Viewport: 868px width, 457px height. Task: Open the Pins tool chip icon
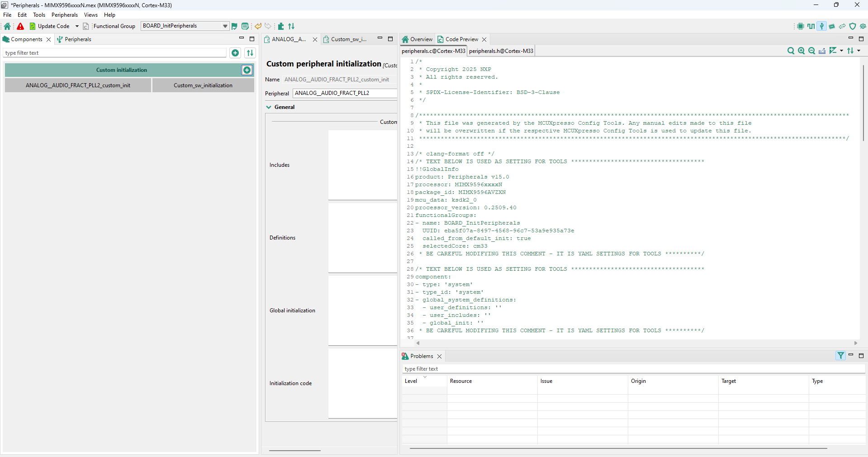click(800, 26)
